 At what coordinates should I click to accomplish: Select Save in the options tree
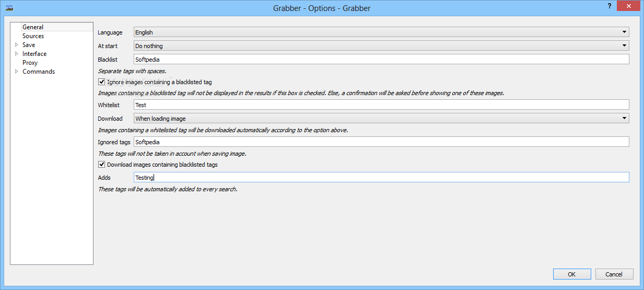click(x=29, y=45)
